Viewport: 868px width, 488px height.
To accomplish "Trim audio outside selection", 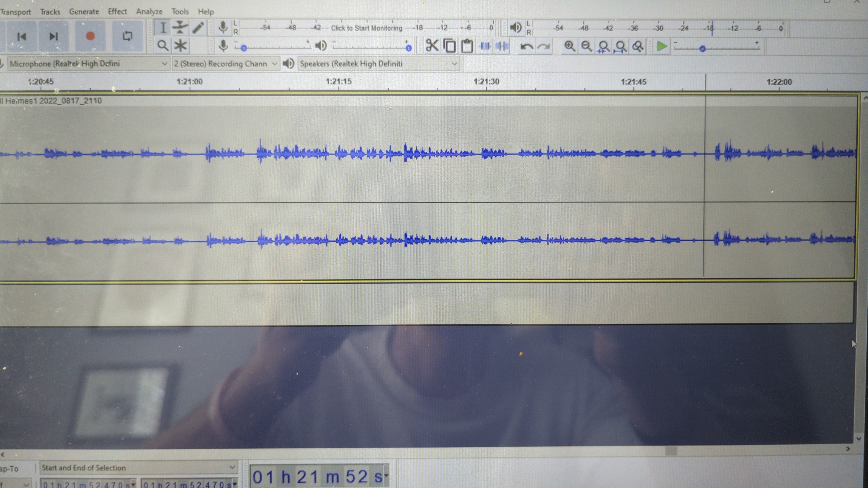I will [x=484, y=46].
